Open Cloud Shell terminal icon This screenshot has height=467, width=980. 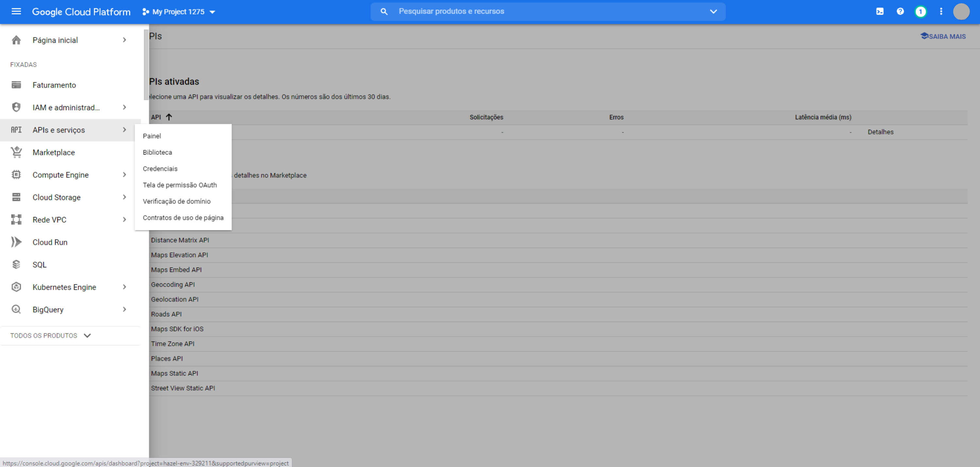(x=880, y=11)
